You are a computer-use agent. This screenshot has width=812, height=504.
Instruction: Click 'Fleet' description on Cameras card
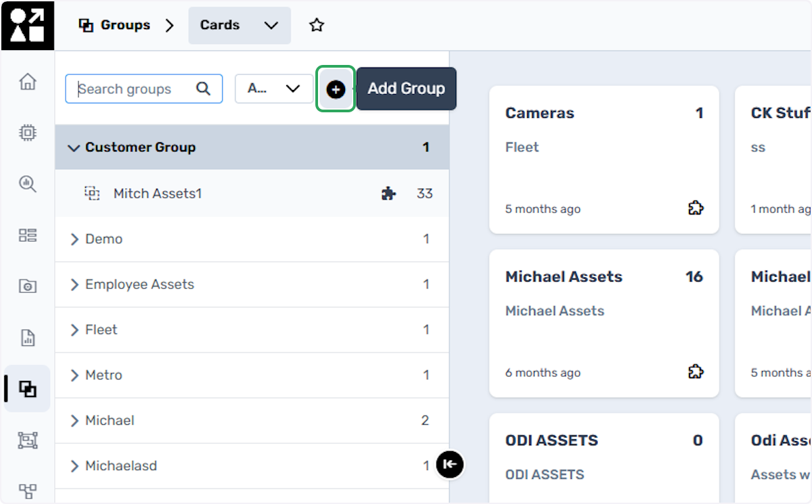coord(522,147)
